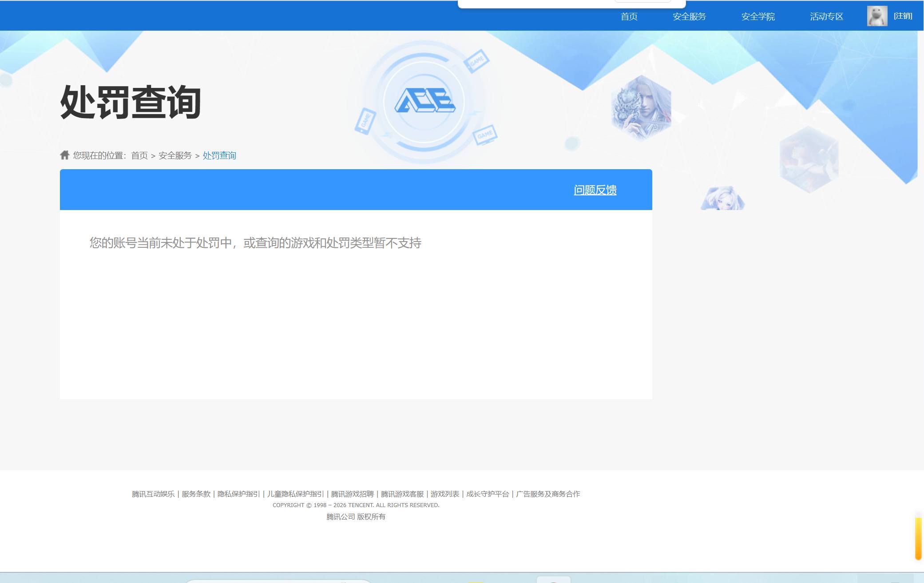
Task: Open the 成长守护平台 footer link
Action: pos(487,493)
